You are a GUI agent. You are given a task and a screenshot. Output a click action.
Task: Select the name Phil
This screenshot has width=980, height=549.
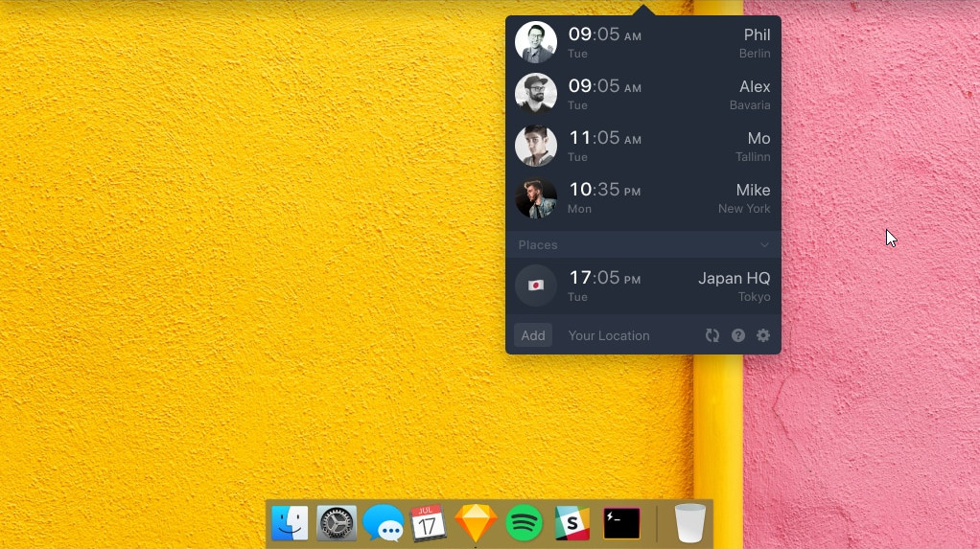pyautogui.click(x=757, y=35)
